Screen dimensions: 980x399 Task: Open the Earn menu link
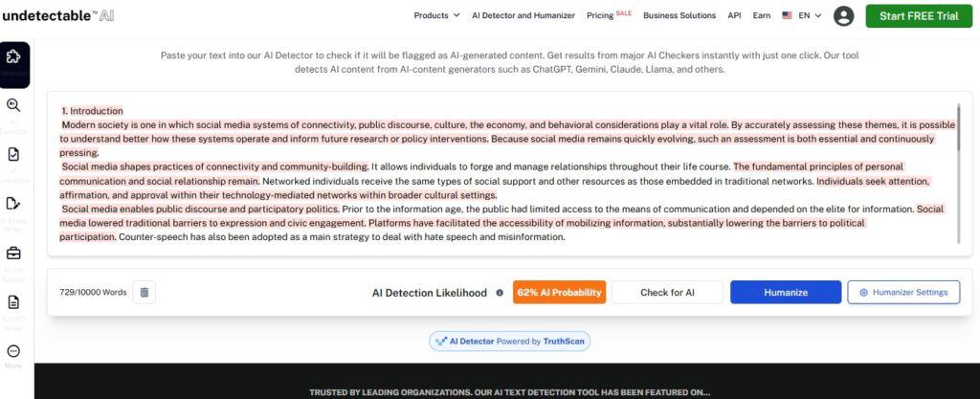tap(761, 15)
